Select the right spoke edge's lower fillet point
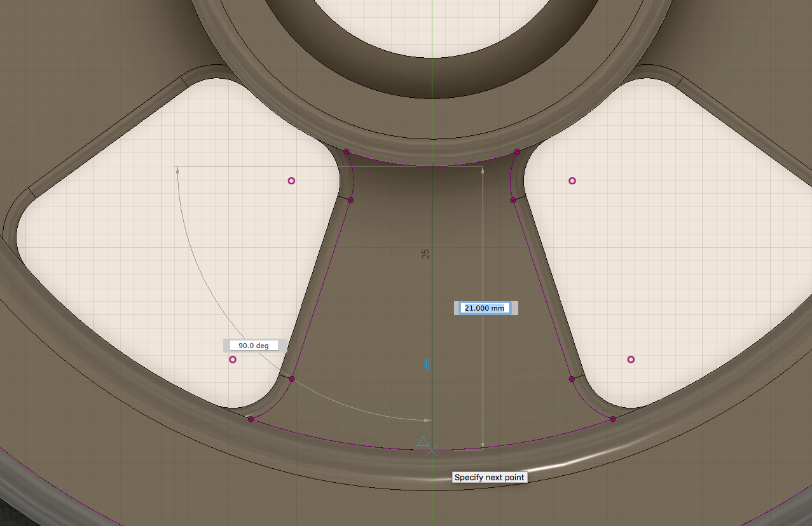The width and height of the screenshot is (812, 526). coord(572,379)
